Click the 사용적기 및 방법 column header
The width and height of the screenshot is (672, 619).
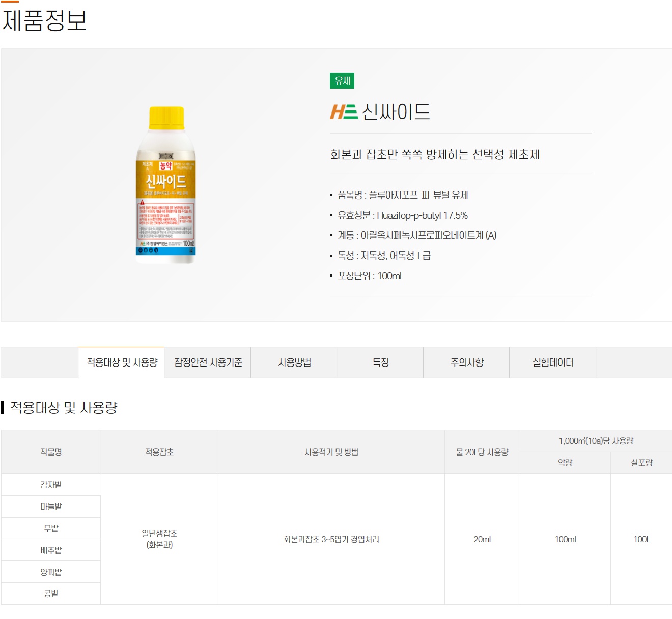pyautogui.click(x=331, y=452)
